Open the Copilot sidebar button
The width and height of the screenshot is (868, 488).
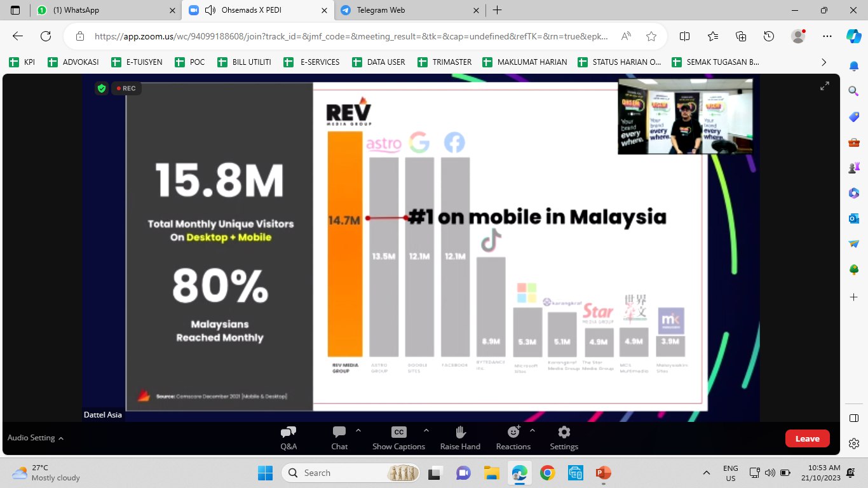(854, 36)
